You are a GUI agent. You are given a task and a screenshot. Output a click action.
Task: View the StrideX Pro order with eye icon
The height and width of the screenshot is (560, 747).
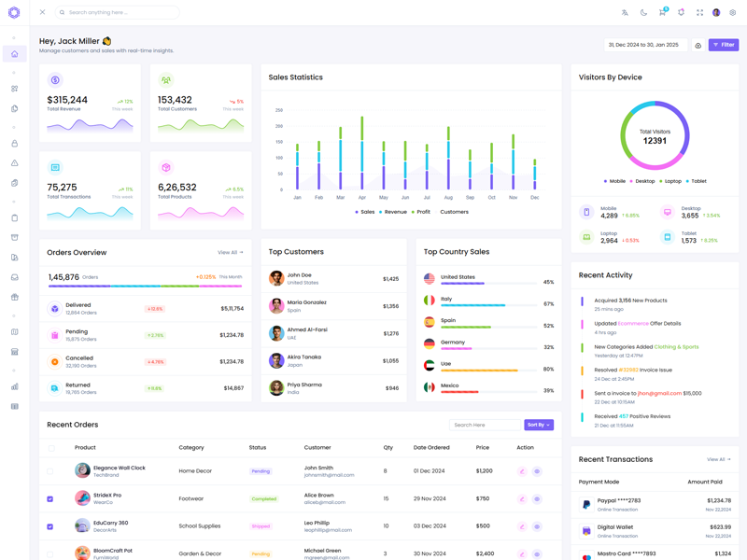537,499
